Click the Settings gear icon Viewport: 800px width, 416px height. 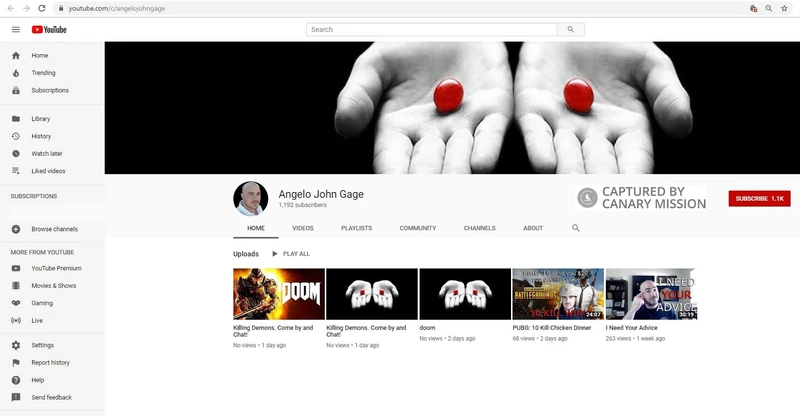[16, 346]
